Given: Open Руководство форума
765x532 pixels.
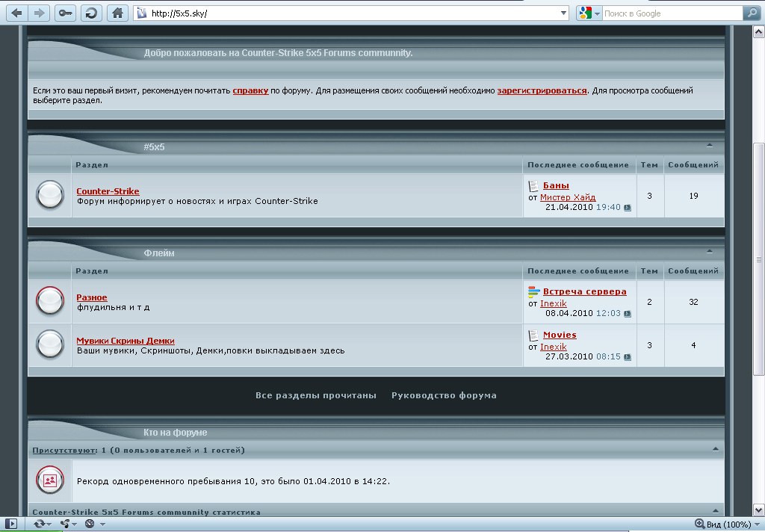Looking at the screenshot, I should coord(444,395).
